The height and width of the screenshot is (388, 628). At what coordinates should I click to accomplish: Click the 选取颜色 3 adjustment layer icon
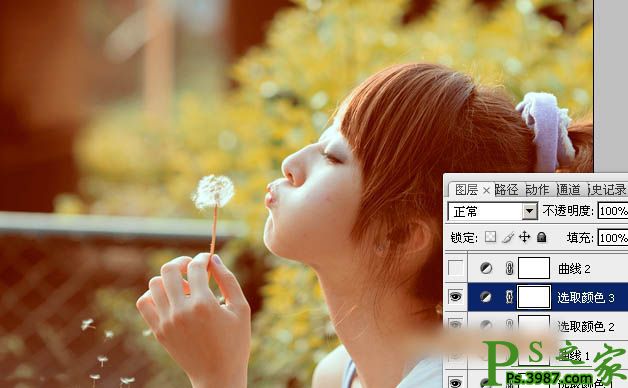[485, 297]
